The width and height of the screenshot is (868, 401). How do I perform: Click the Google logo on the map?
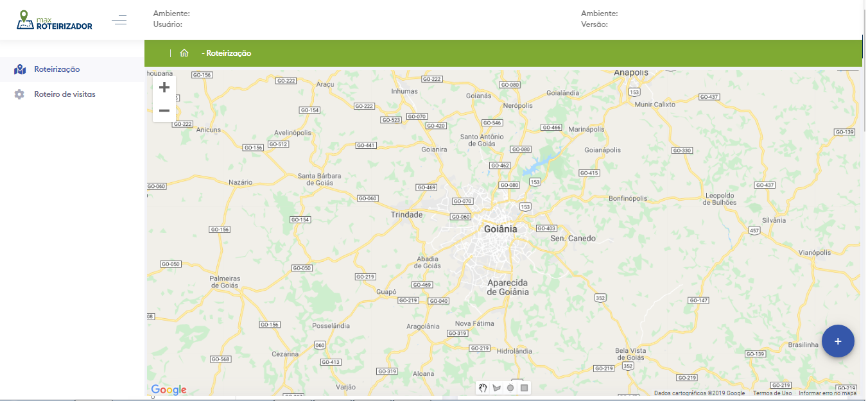[x=169, y=389]
